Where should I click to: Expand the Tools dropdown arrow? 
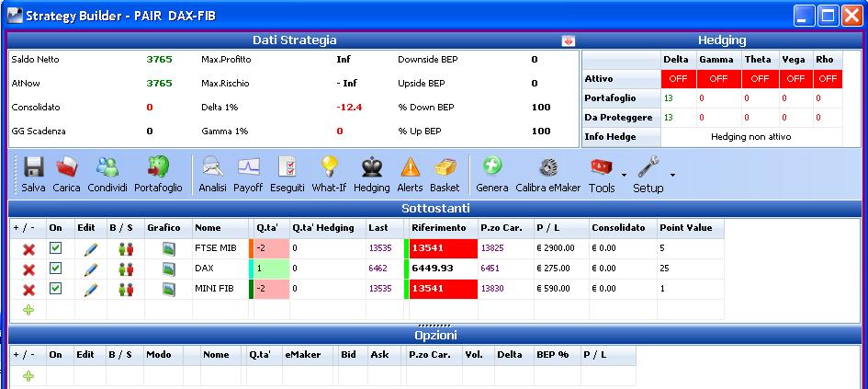pyautogui.click(x=624, y=175)
